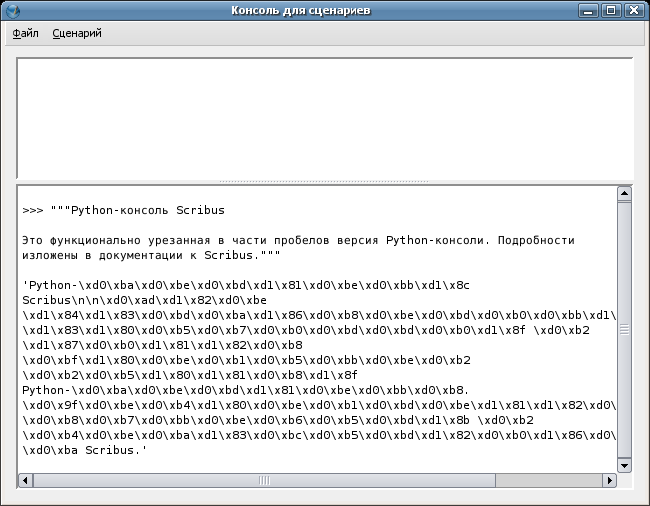
Task: Click the output scrollbar down arrow
Action: click(x=624, y=465)
